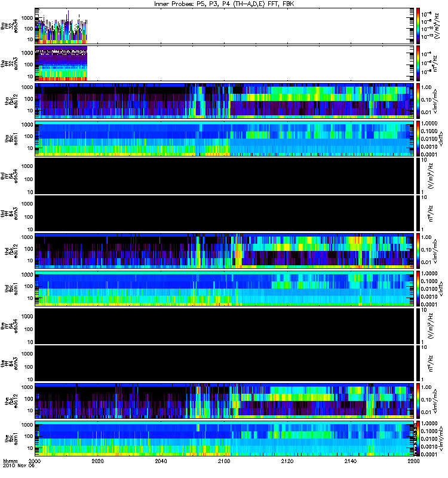Screen dimensions: 448x478
Task: Click the tha fbk edc12 spectrogram panel
Action: click(x=224, y=101)
